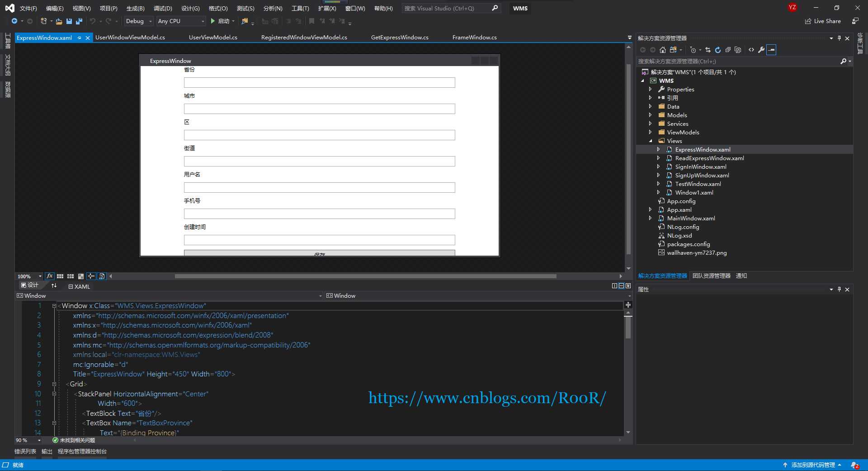Toggle snapping to snaplines in designer
Viewport: 868px width, 471px height.
[91, 276]
